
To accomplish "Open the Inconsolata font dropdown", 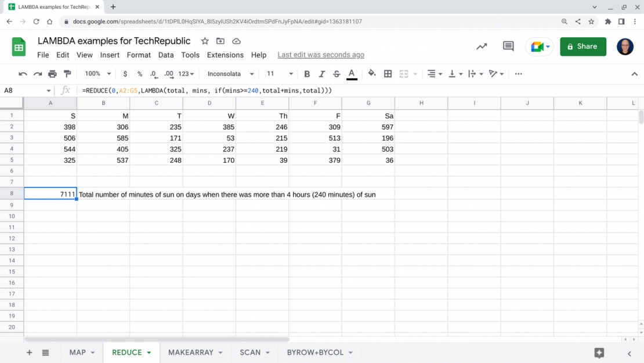I will [229, 74].
